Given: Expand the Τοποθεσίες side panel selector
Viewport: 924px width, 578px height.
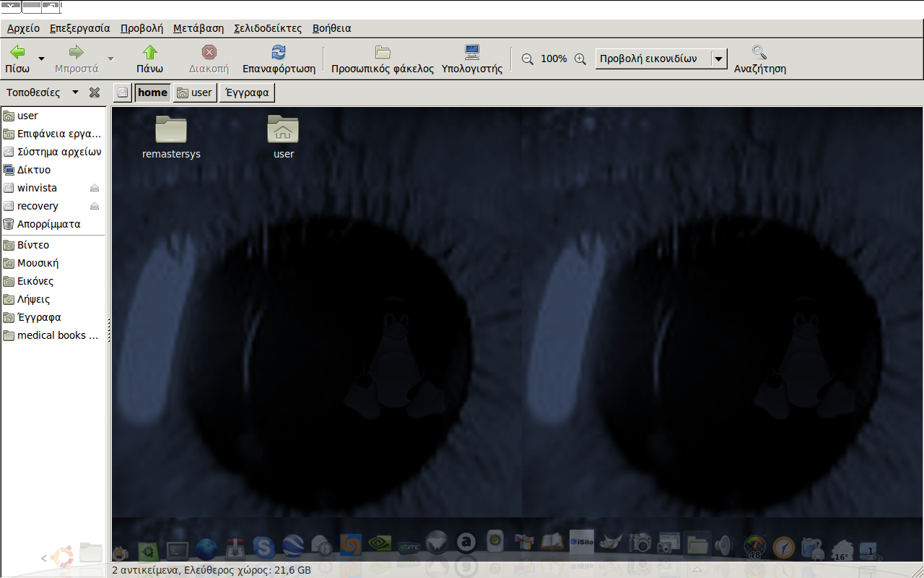Looking at the screenshot, I should (75, 92).
